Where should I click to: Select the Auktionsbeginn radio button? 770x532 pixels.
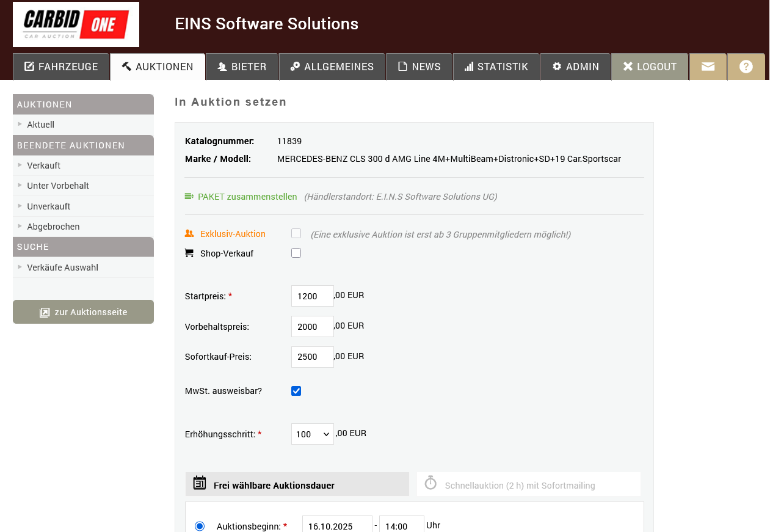200,526
